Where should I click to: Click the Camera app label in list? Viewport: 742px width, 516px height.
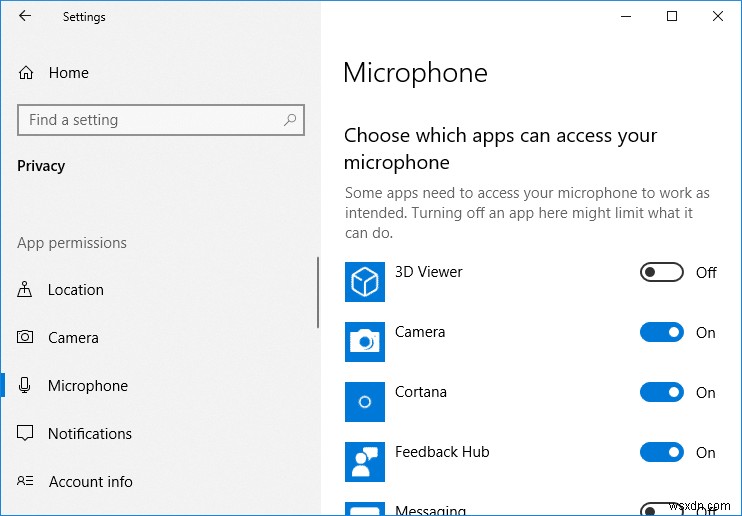420,332
